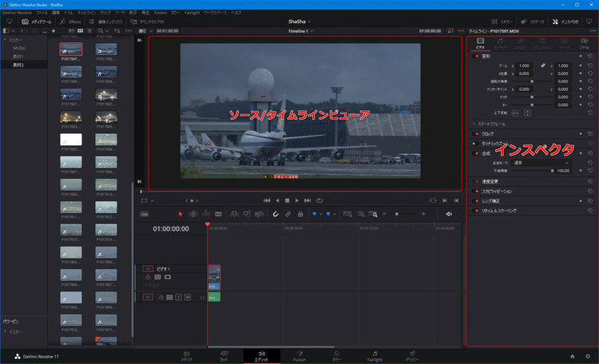Toggle the magnet snapping icon

tap(276, 214)
